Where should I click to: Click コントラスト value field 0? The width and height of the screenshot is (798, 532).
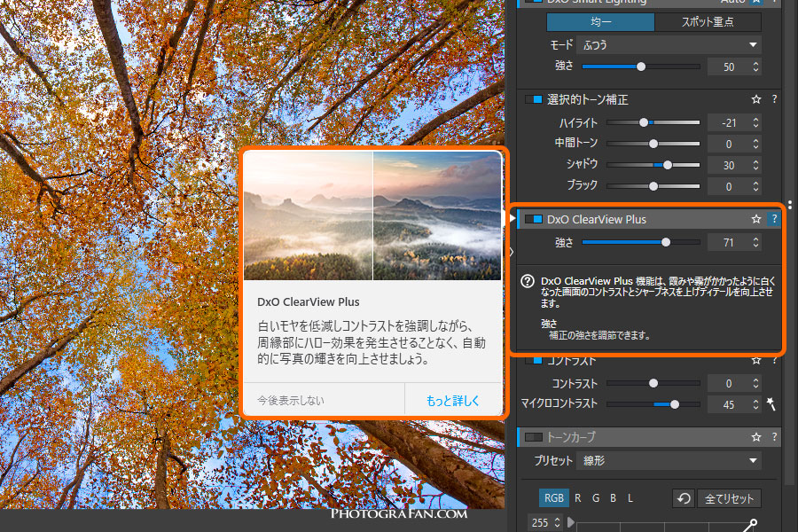(728, 383)
